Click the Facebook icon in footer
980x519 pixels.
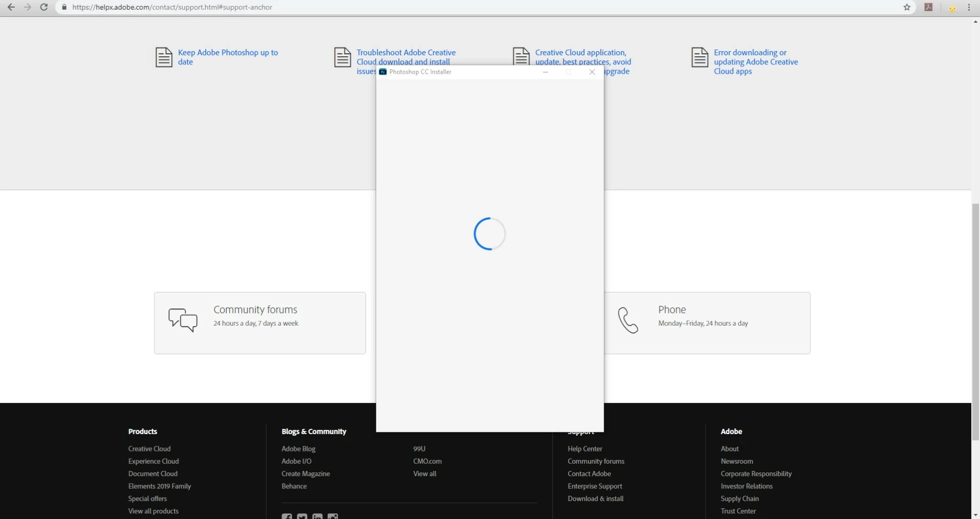(287, 516)
